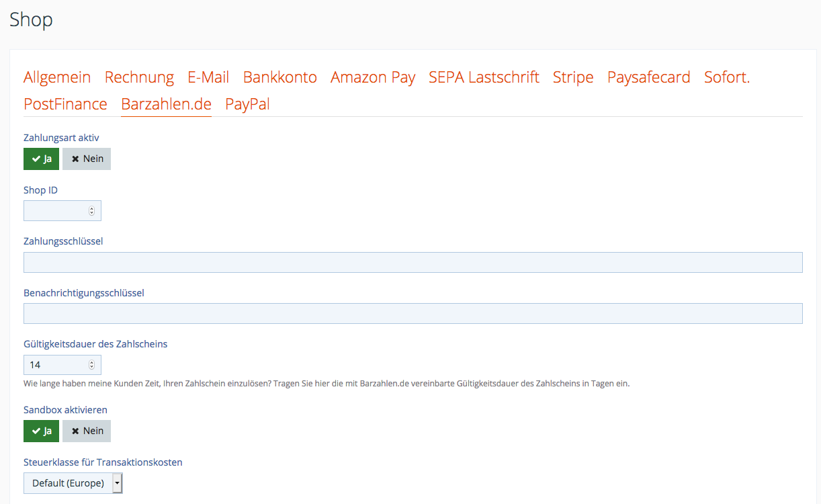Open the Steuerklasse für Transaktionskosten dropdown
Screen dimensions: 821x504
(73, 483)
